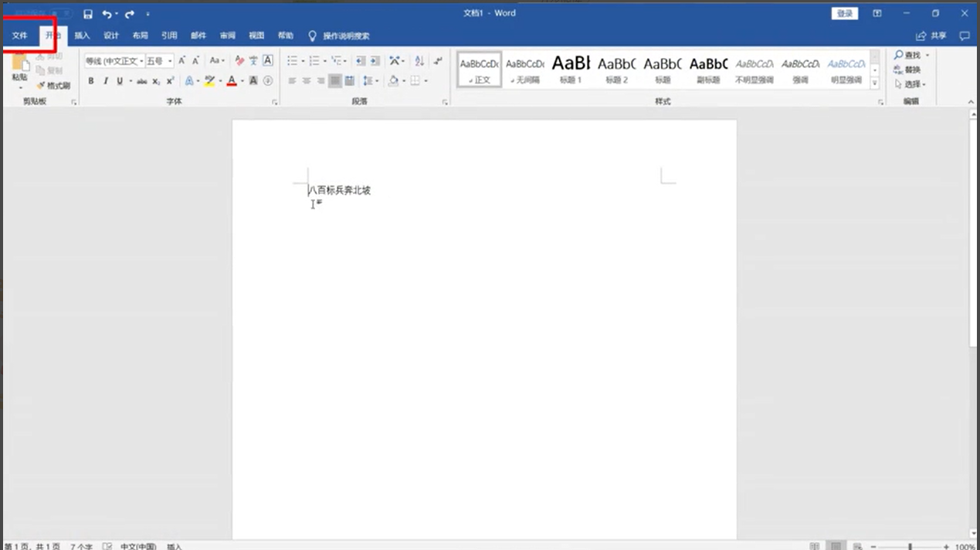Click the Sign in (登录) button

tap(845, 14)
